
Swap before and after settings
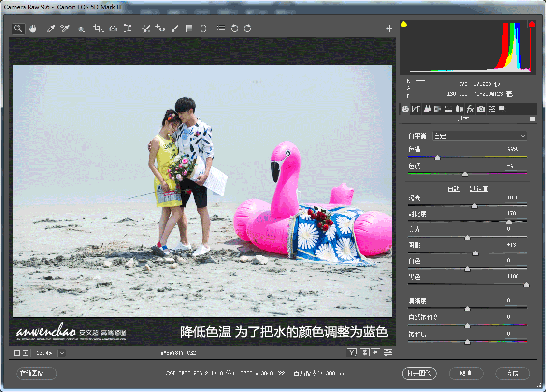[364, 352]
